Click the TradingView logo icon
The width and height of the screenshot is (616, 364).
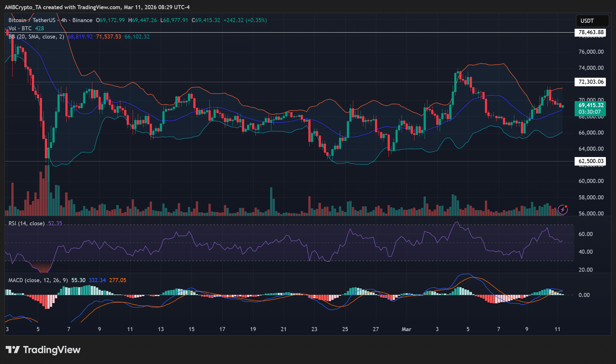point(13,350)
